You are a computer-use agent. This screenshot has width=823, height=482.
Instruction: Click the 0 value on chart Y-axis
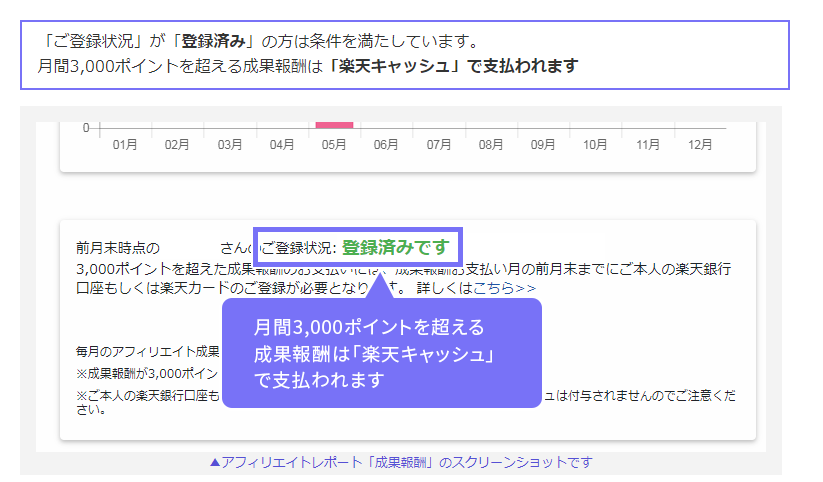click(86, 128)
